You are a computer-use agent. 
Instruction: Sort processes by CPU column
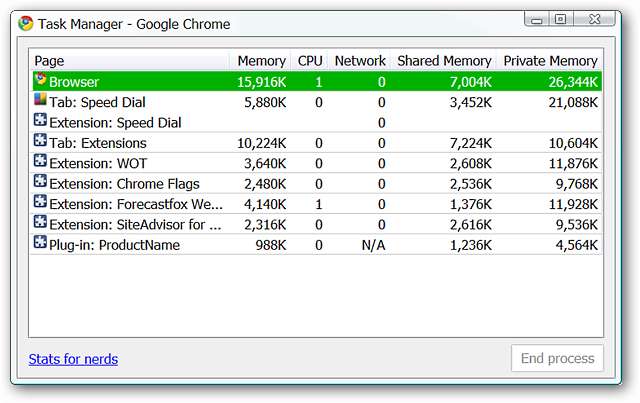point(310,61)
